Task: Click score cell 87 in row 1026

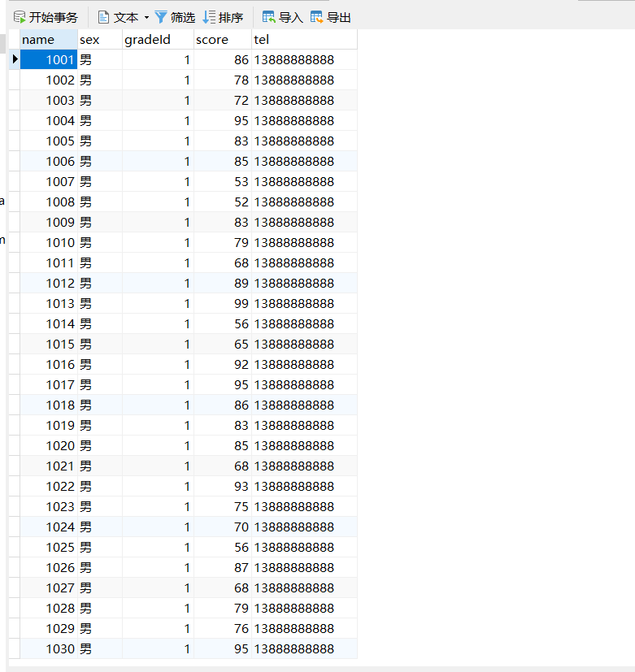Action: 223,567
